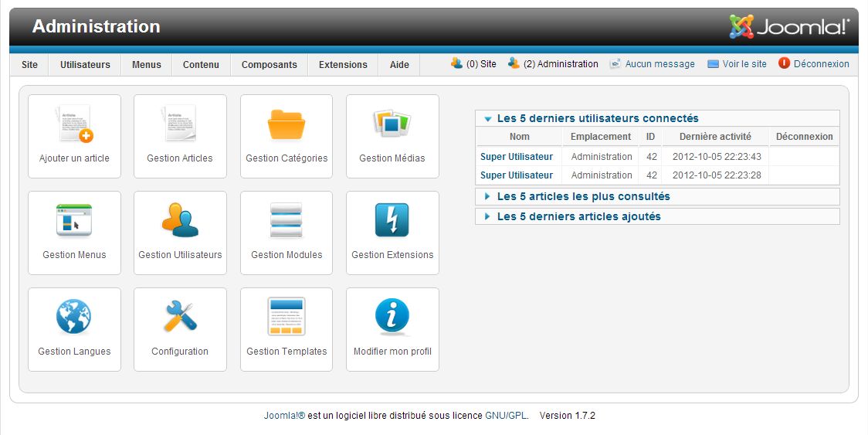
Task: Click the Déconnexion link
Action: (821, 64)
